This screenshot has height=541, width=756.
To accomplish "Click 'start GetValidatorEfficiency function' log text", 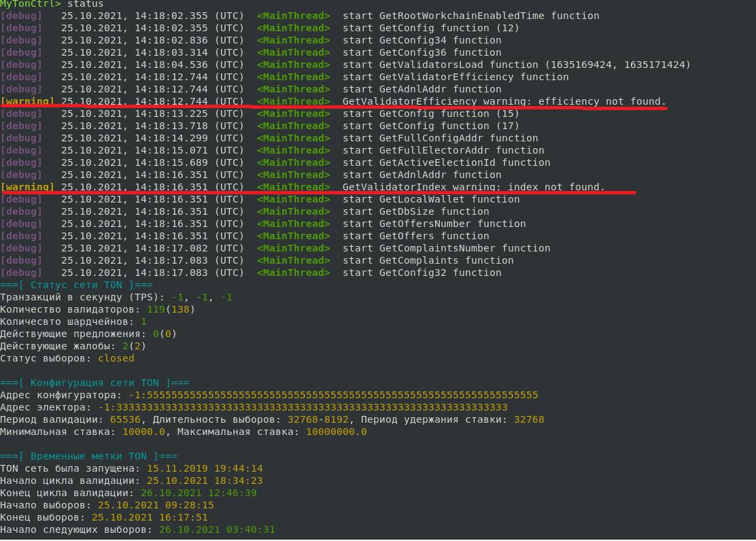I will [456, 77].
